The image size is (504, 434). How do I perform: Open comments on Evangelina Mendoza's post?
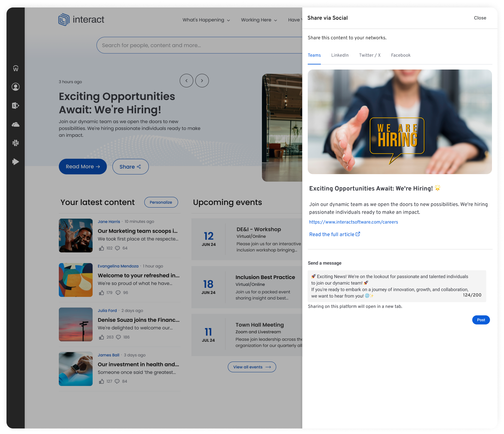point(118,293)
